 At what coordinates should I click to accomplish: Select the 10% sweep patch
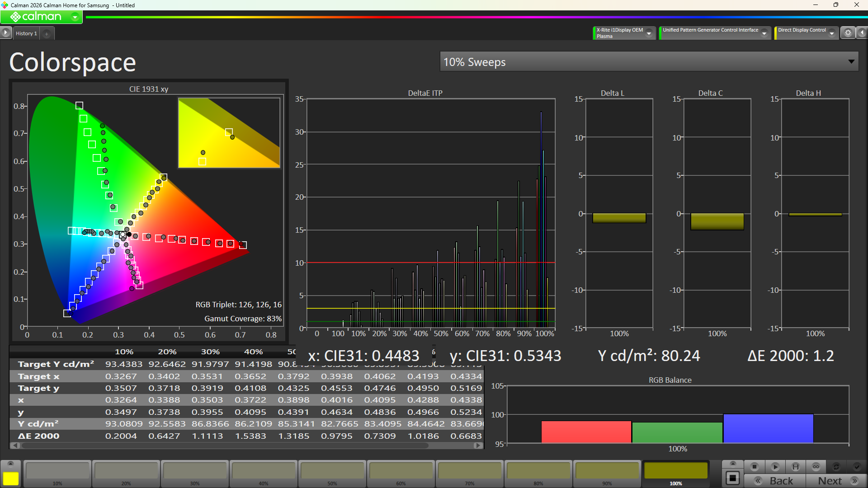click(57, 474)
